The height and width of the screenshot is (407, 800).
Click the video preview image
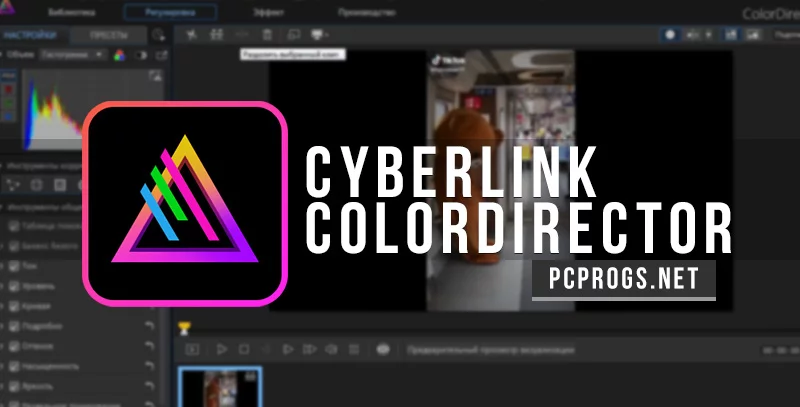[501, 180]
